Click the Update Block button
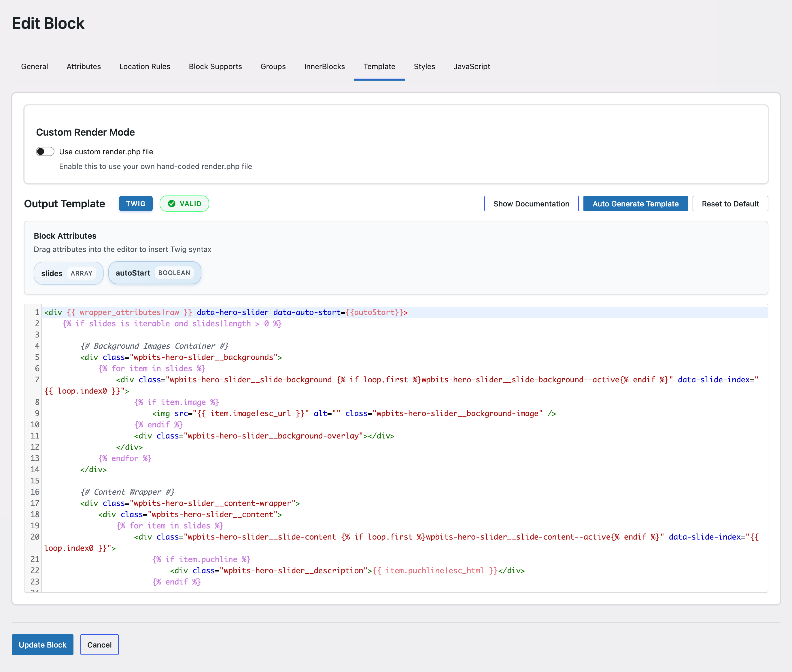 (43, 645)
